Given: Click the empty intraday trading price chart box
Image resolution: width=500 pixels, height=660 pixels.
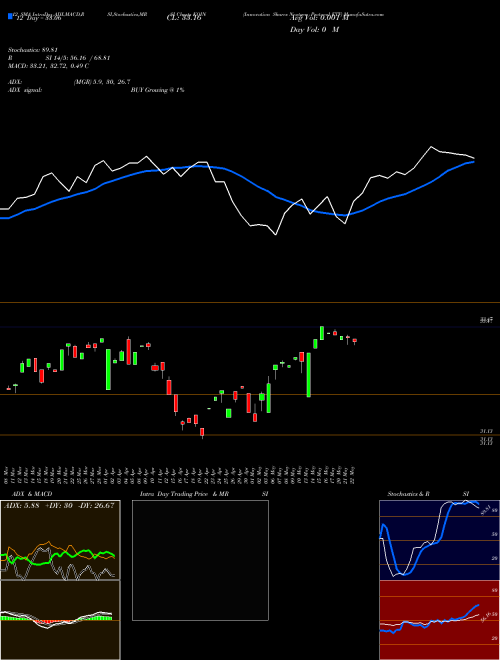Looking at the screenshot, I should (200, 560).
